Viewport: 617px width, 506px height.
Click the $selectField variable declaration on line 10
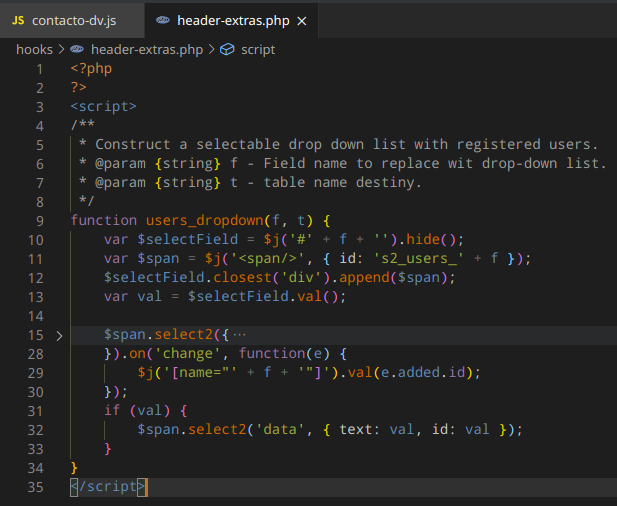click(x=187, y=239)
